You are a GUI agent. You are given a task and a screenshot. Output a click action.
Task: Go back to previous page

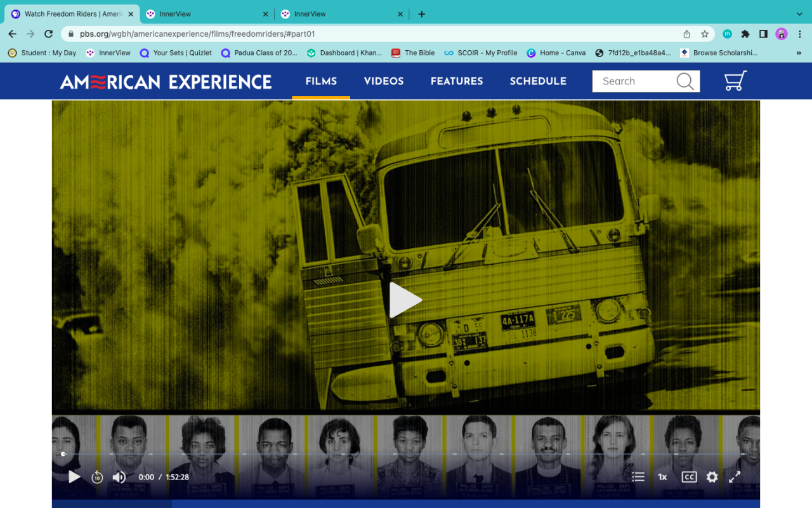click(13, 34)
